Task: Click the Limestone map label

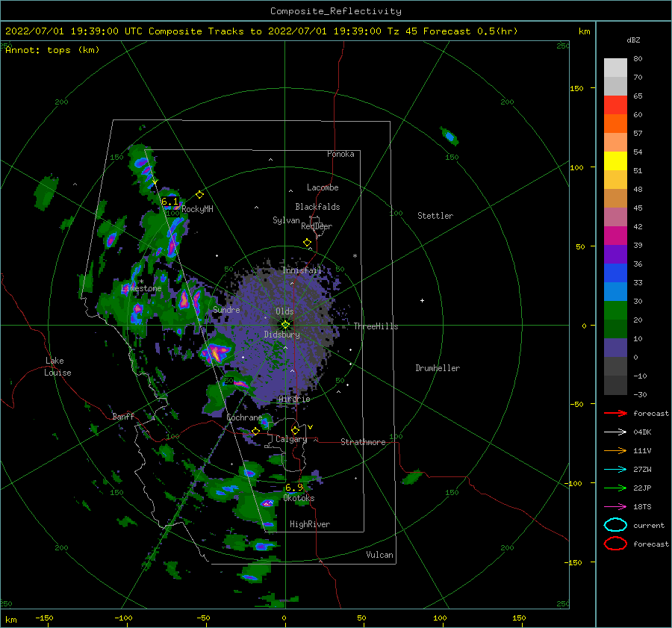Action: [x=141, y=288]
